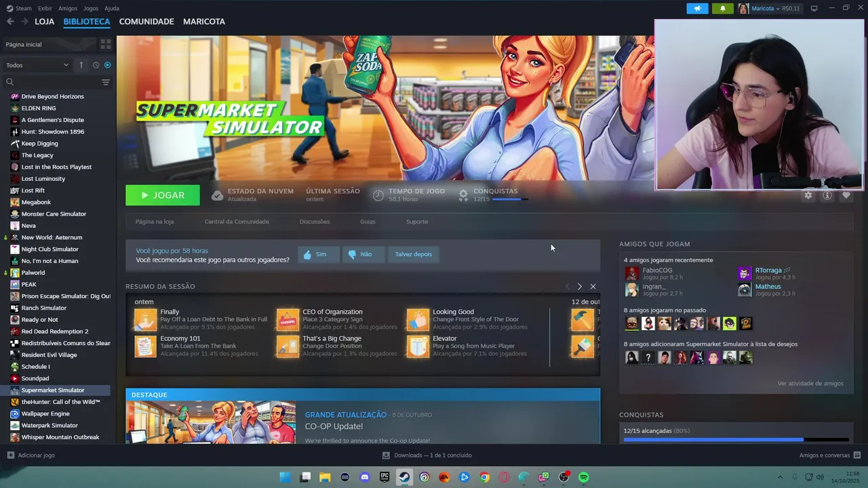Viewport: 868px width, 488px height.
Task: Click the Finally achievement icon
Action: pos(145,320)
